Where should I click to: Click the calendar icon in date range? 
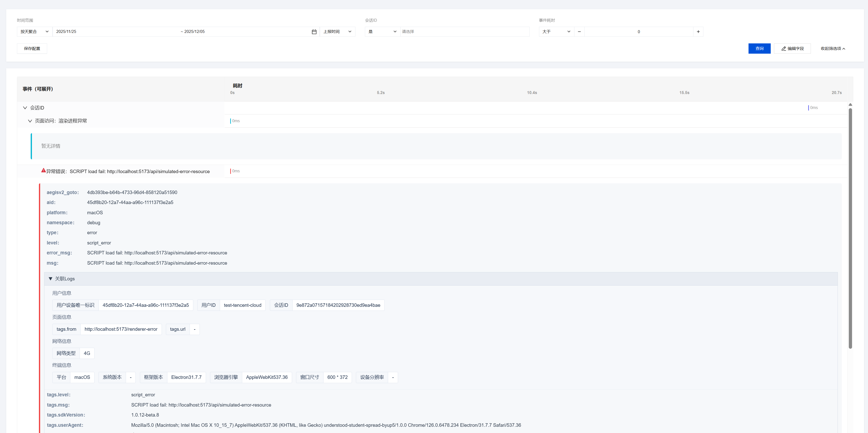[314, 32]
